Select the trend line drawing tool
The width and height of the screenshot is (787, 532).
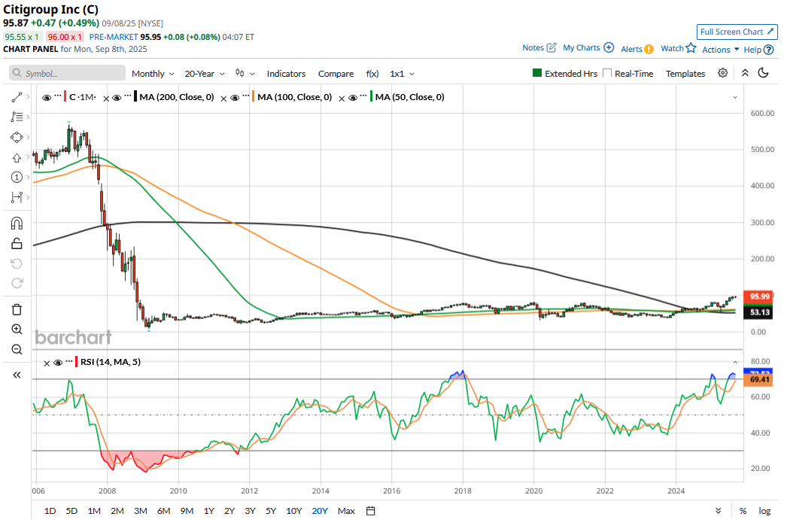17,97
